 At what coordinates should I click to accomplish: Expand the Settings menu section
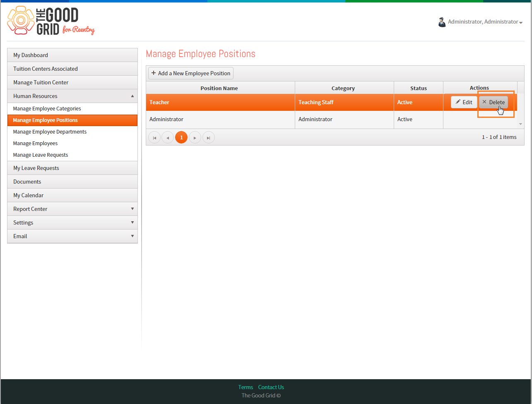(72, 222)
